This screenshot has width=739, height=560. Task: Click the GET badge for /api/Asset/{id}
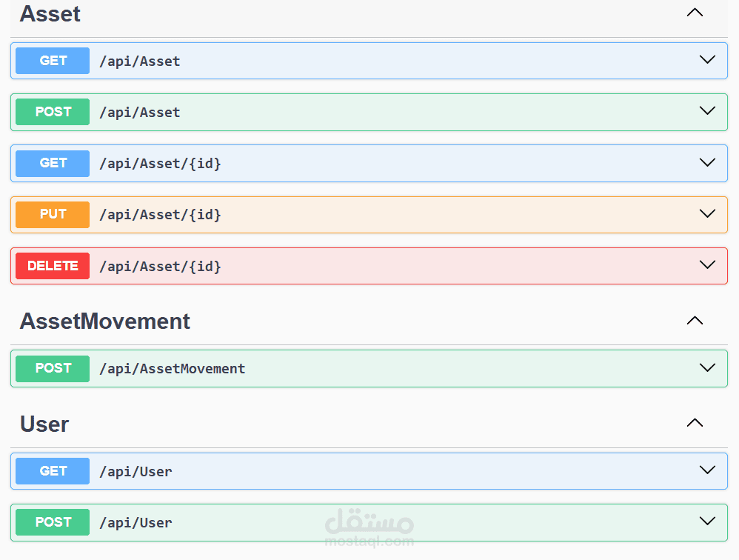tap(53, 163)
